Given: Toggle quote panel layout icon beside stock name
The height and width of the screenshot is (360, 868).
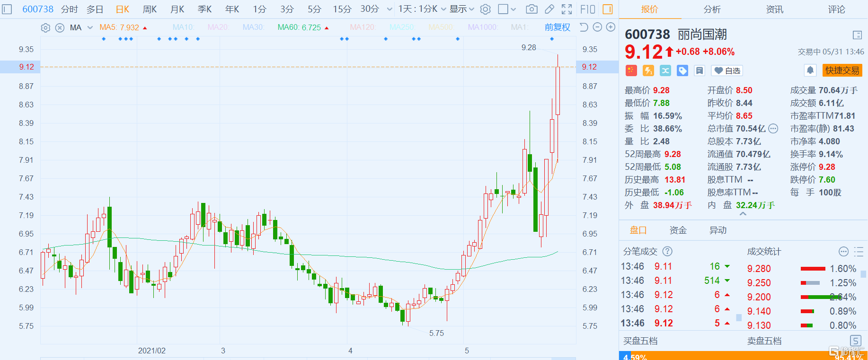Looking at the screenshot, I should point(857,35).
